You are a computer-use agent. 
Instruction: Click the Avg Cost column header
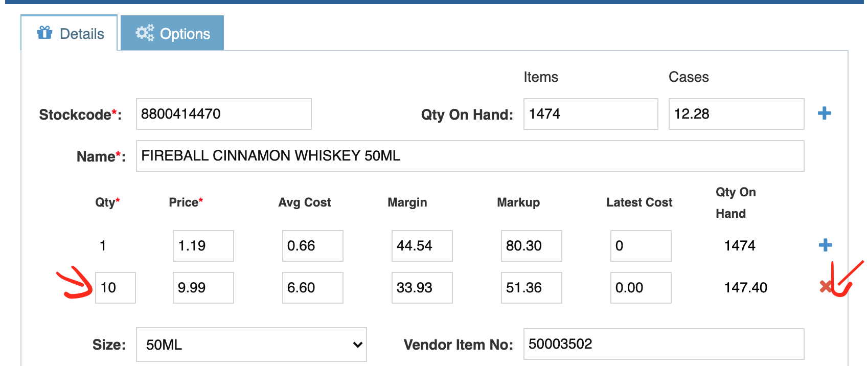[305, 202]
